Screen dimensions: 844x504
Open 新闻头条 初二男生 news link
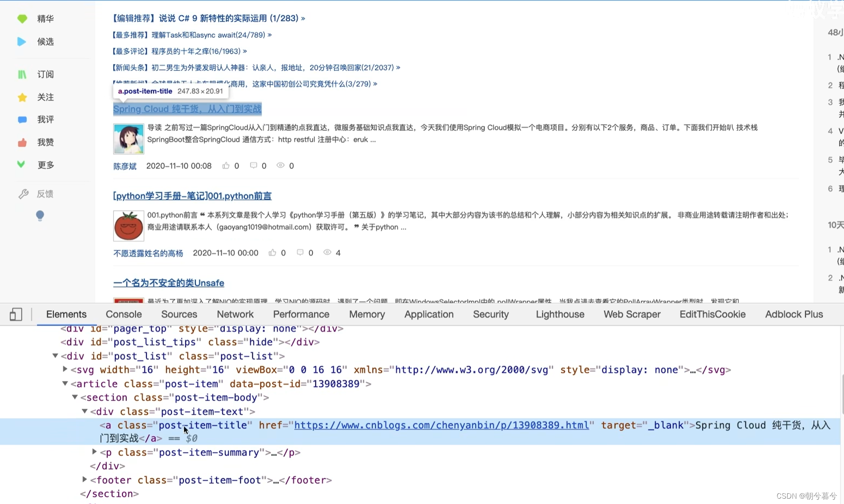point(255,67)
